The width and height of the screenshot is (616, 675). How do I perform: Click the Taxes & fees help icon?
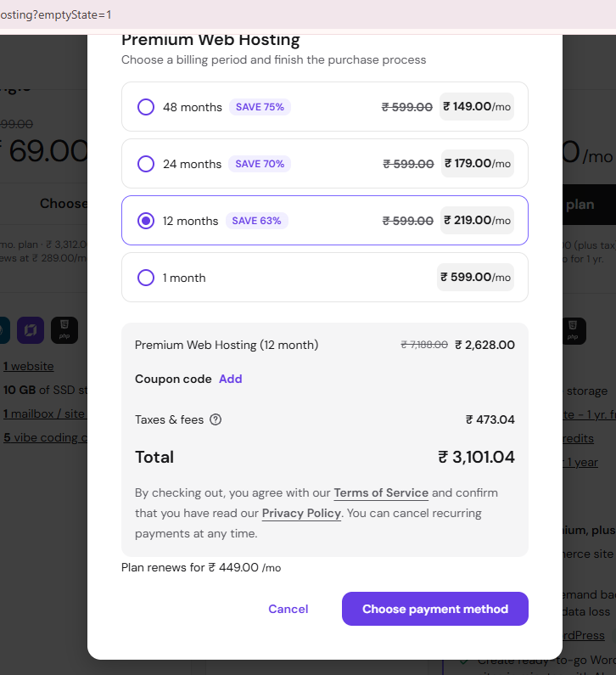[x=216, y=419]
